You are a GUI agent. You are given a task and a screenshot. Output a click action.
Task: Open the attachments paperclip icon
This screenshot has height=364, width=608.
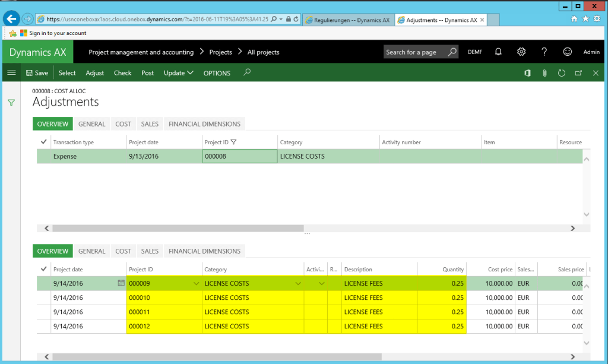click(x=544, y=72)
